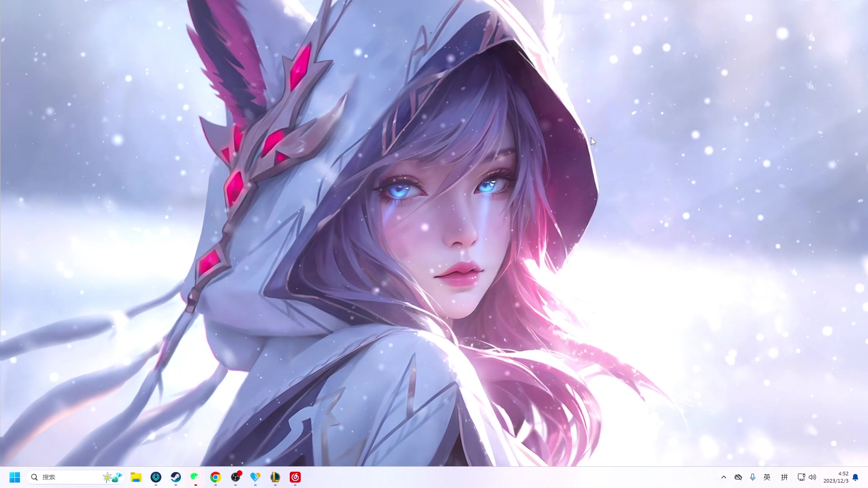The width and height of the screenshot is (868, 488).
Task: Click the 搜索 taskbar search box
Action: pos(75,477)
